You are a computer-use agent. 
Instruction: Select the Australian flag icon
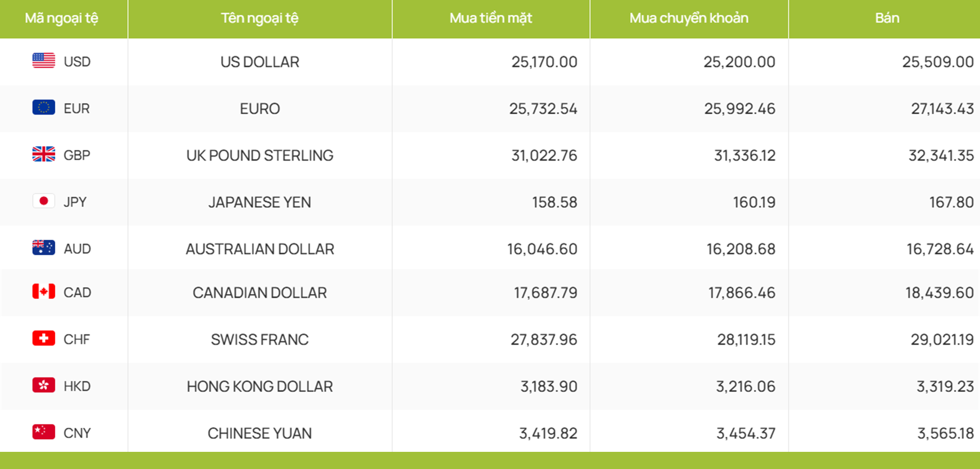[44, 247]
